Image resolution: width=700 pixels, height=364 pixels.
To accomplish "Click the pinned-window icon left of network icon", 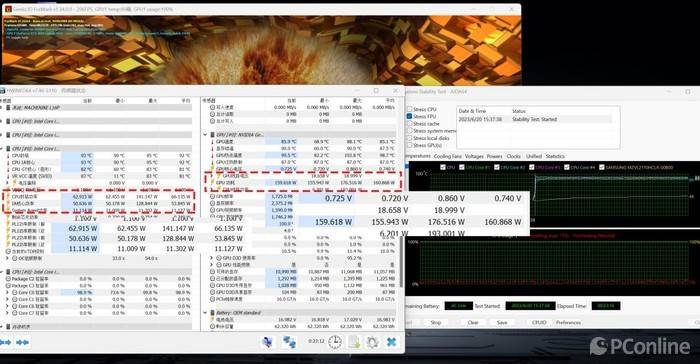I will tap(268, 342).
